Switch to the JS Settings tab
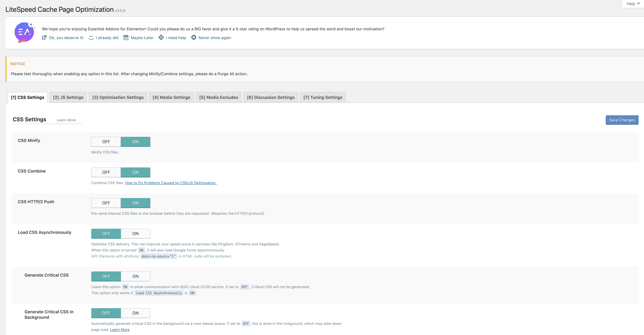This screenshot has height=335, width=644. tap(68, 97)
